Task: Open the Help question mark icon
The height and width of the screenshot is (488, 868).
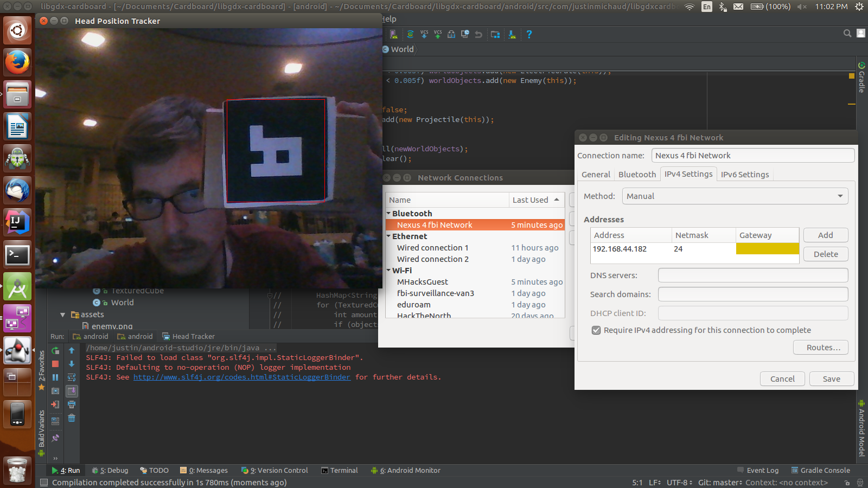Action: (529, 34)
